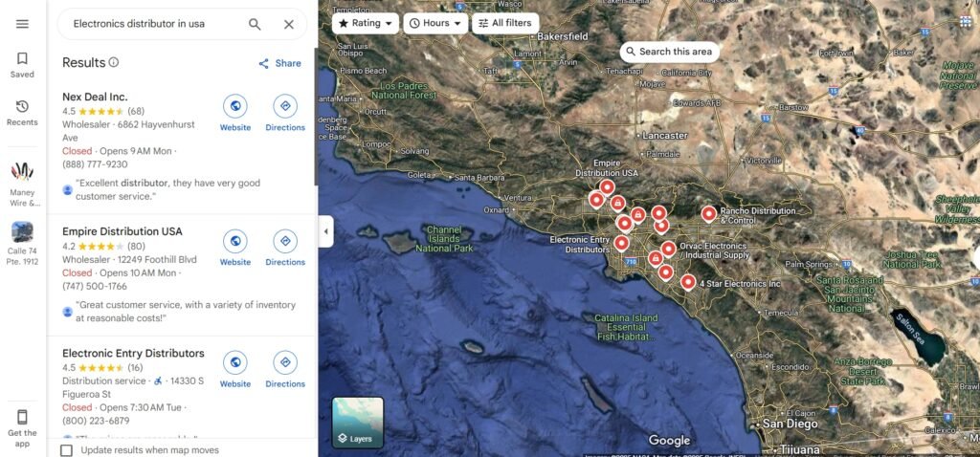Click the Electronic Entry Distributors map pin
This screenshot has width=980, height=457.
[621, 243]
